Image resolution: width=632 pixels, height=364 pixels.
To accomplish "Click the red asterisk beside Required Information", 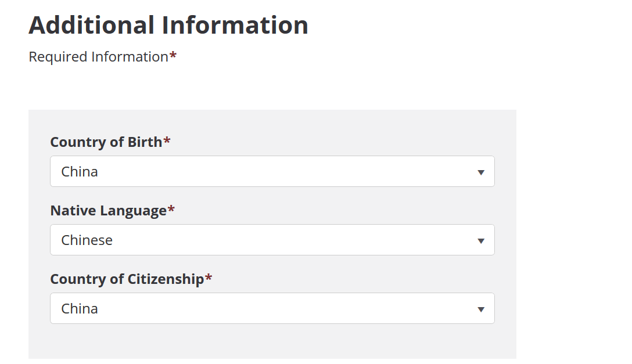I will click(173, 55).
